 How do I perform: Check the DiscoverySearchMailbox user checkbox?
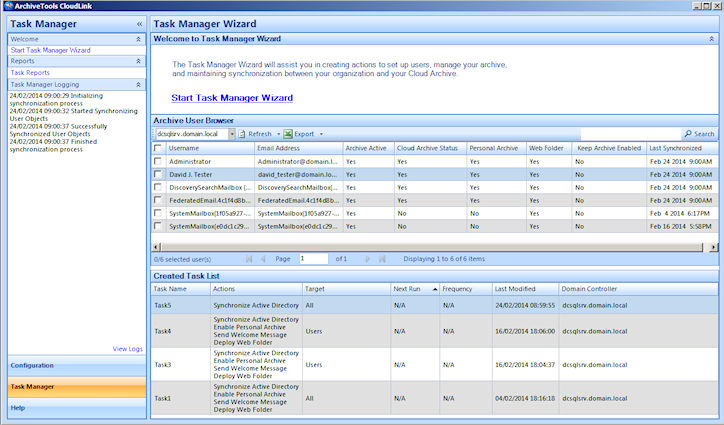[x=158, y=187]
